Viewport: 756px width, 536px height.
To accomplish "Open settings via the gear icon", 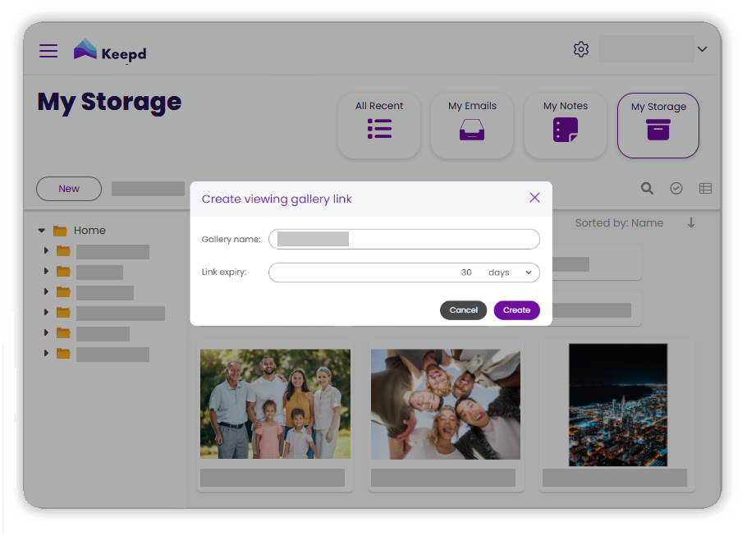I will click(x=581, y=49).
